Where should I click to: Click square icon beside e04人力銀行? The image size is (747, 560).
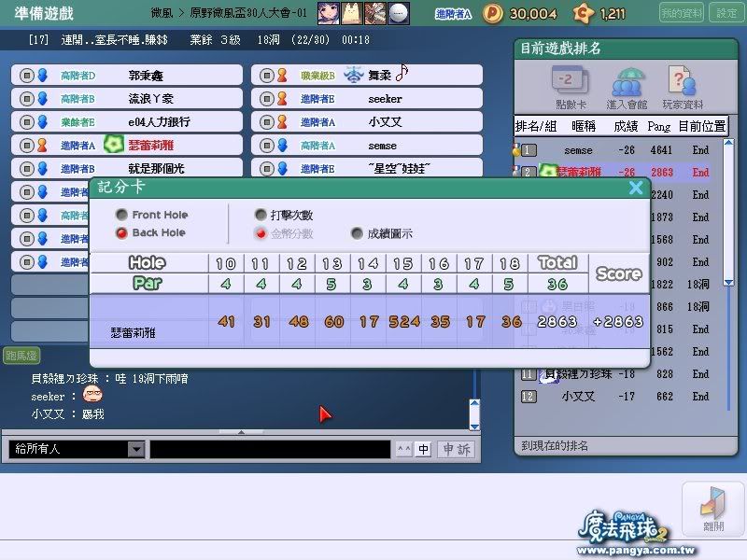click(27, 122)
